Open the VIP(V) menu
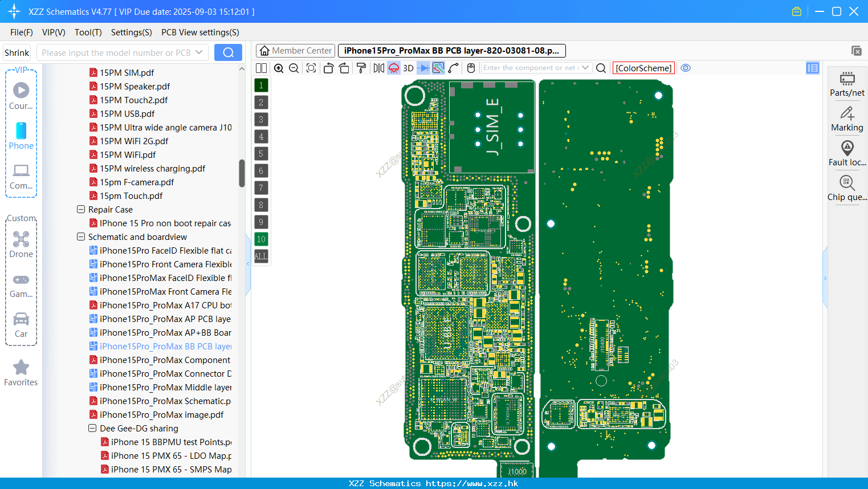Viewport: 868px width, 489px height. (x=54, y=32)
